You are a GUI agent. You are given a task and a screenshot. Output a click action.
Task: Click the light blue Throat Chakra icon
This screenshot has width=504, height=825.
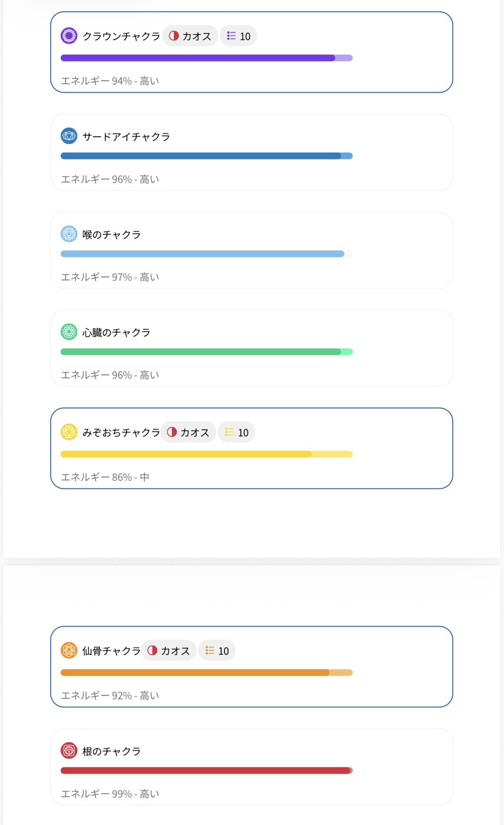69,234
